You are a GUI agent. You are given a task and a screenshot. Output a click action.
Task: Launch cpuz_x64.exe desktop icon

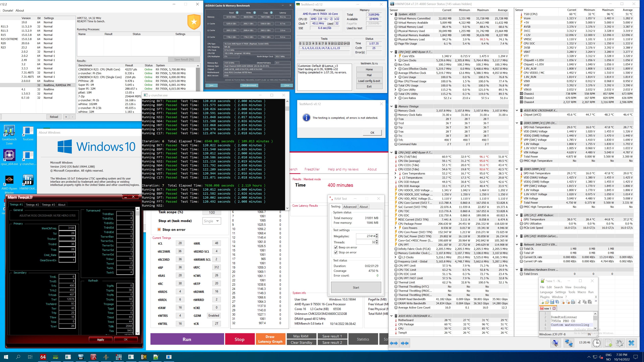coord(9,157)
